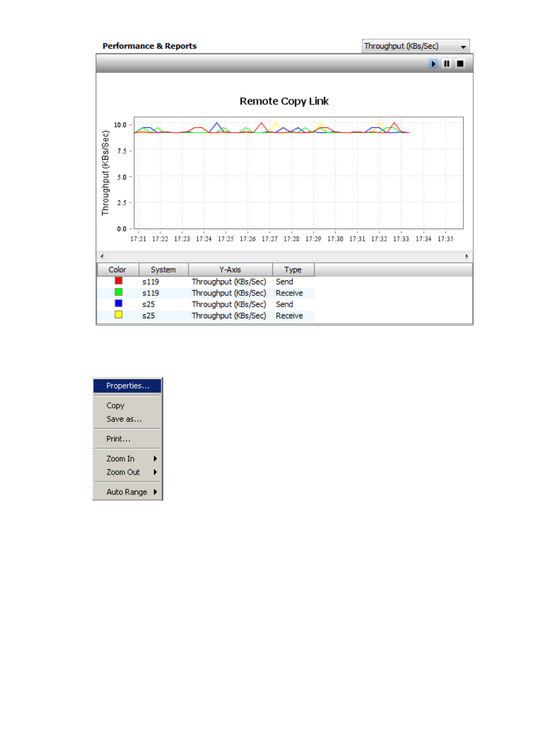Sort by the Type column header

[293, 270]
